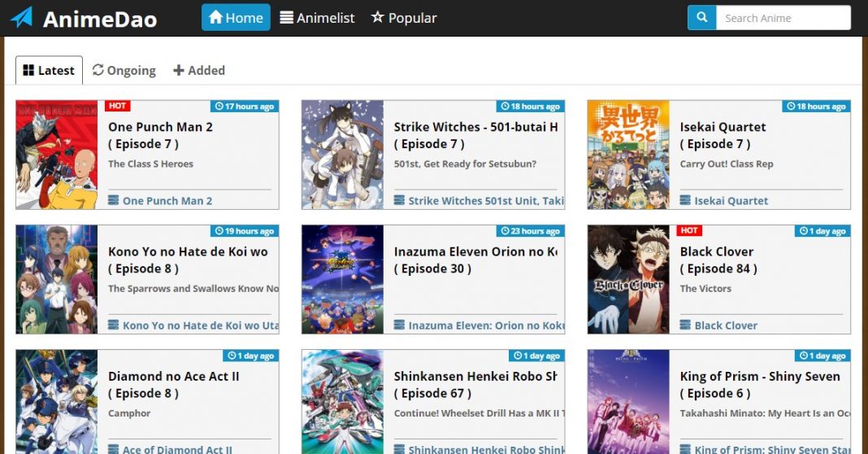The width and height of the screenshot is (868, 454).
Task: Click Shinkansen Henkei Robo Episode 67 title
Action: pos(475,385)
